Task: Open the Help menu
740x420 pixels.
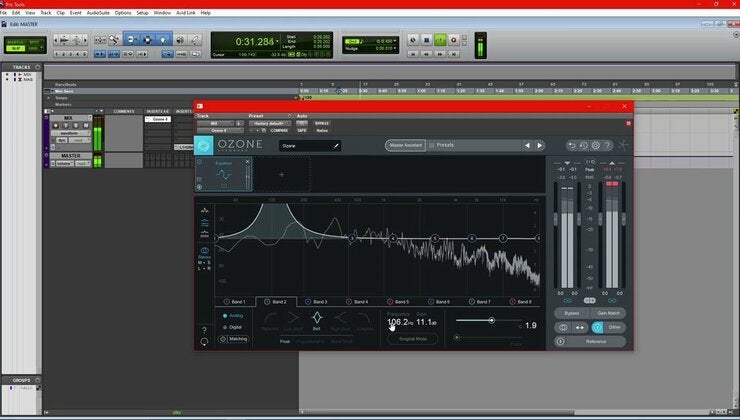Action: [x=205, y=13]
